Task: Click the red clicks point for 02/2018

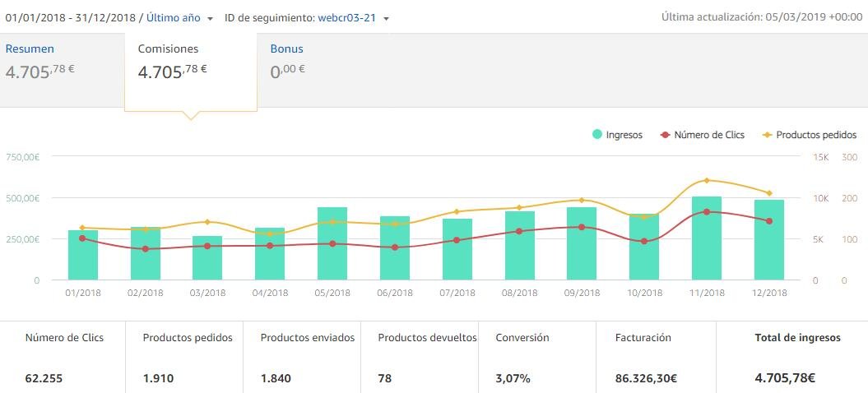Action: click(x=146, y=249)
